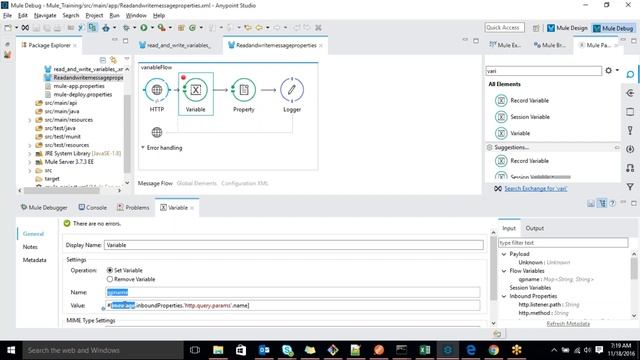This screenshot has width=640, height=360.
Task: Collapse the Inbound Properties node
Action: pyautogui.click(x=504, y=296)
